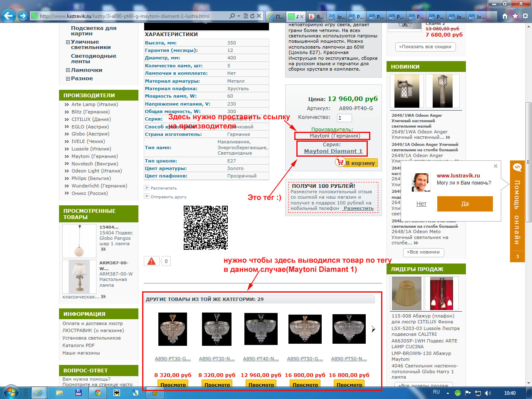
Task: Open product thumbnail A890-PT50-N
Action: coord(349,329)
